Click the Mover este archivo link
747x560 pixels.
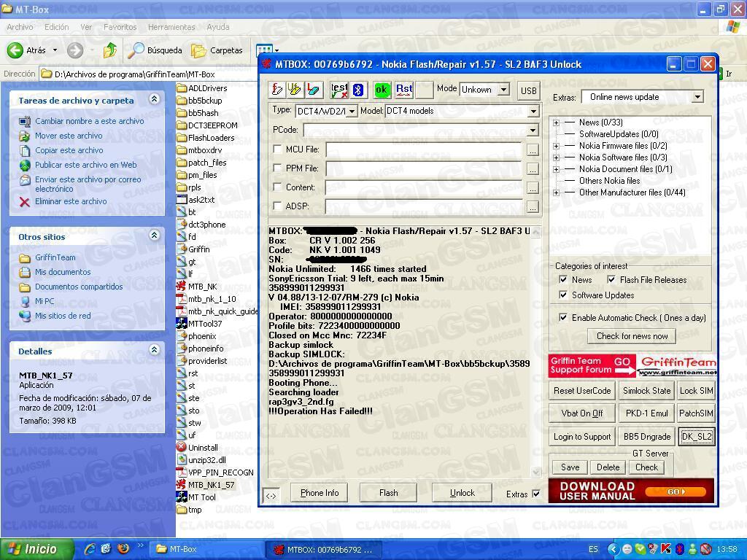pos(69,136)
